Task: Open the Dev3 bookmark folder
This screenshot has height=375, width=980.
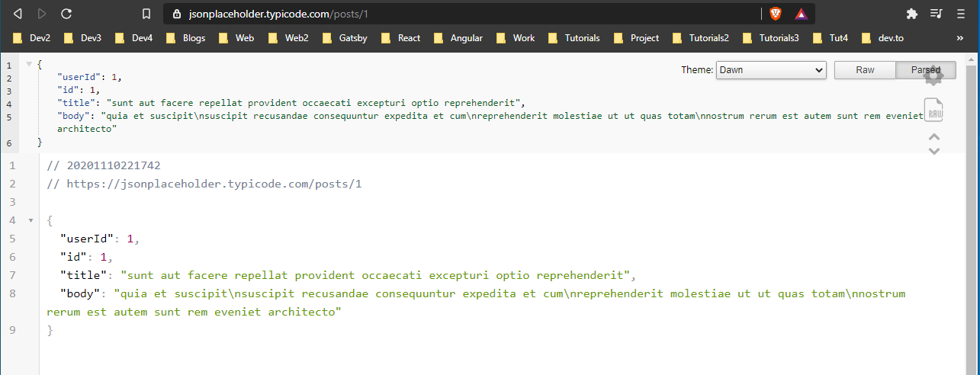Action: (82, 38)
